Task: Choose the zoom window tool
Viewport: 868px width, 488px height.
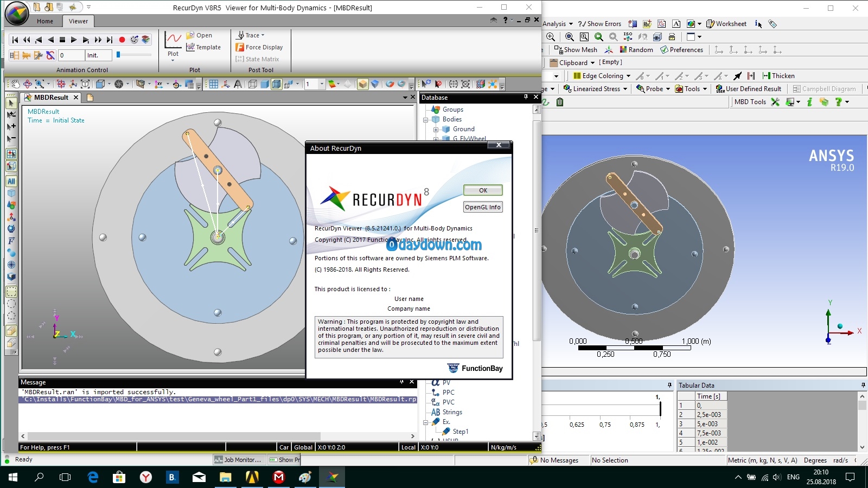Action: (40, 84)
